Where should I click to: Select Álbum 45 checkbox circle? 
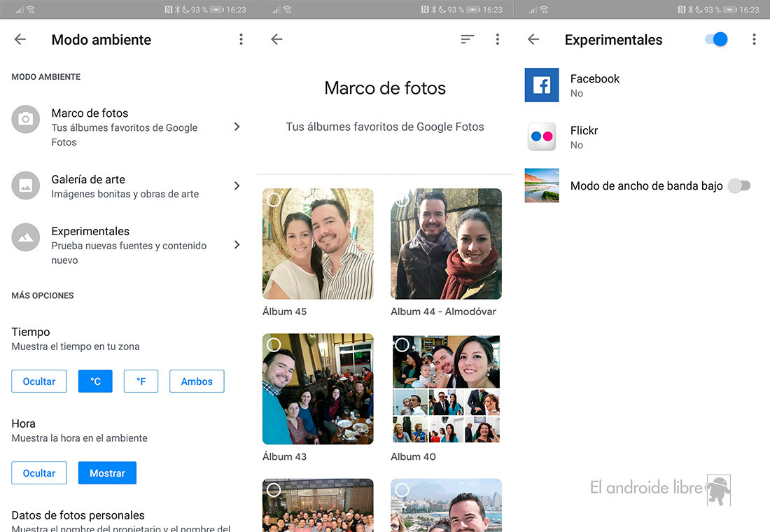click(x=274, y=200)
